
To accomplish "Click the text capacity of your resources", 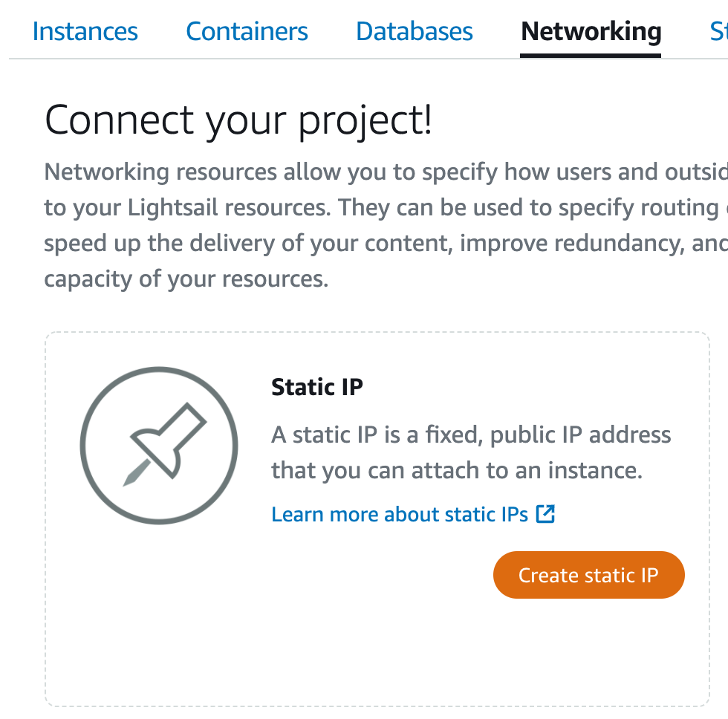I will coord(186,279).
